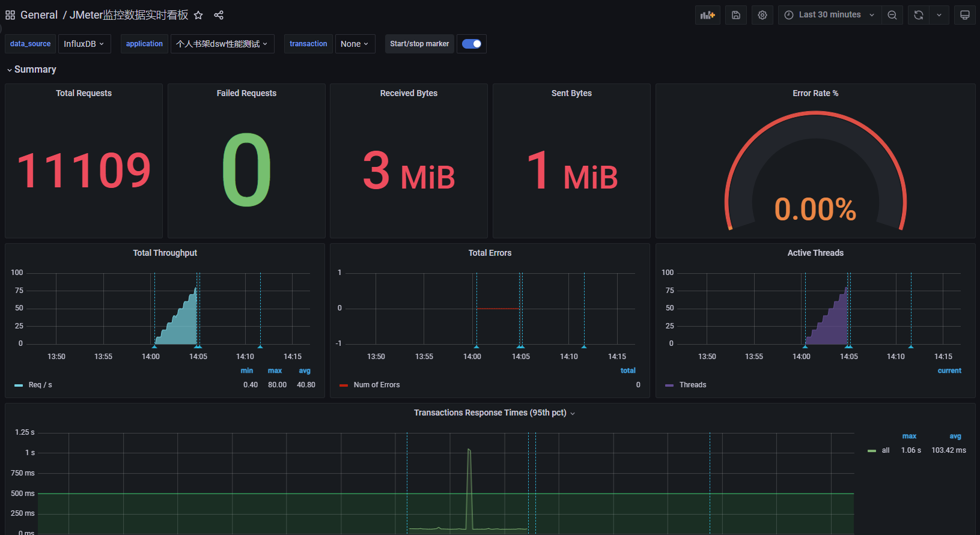
Task: Open the refresh interval dropdown arrow
Action: pyautogui.click(x=939, y=15)
